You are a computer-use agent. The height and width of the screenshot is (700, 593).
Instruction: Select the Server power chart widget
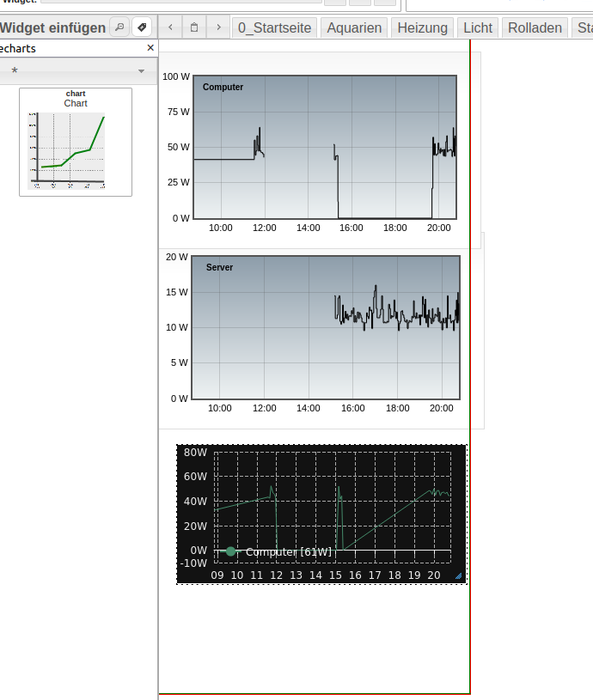321,331
